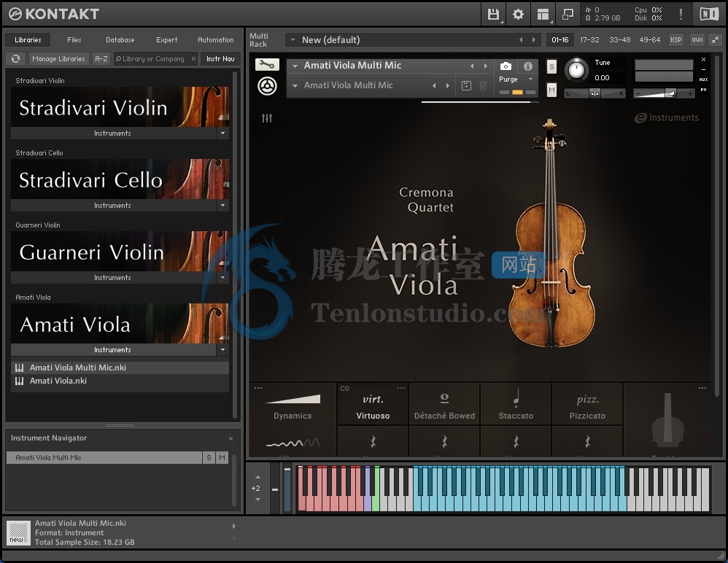Image resolution: width=728 pixels, height=563 pixels.
Task: Switch to snapshot camera view
Action: pyautogui.click(x=506, y=66)
